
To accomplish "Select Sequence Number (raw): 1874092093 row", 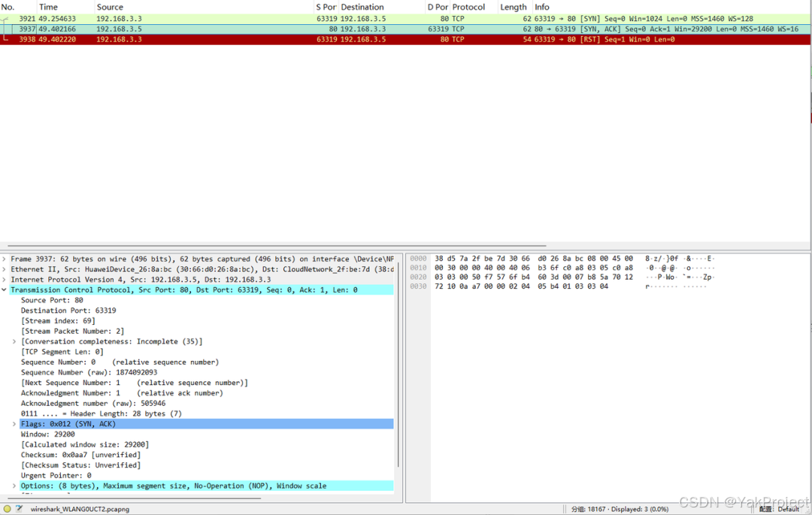I will [89, 373].
